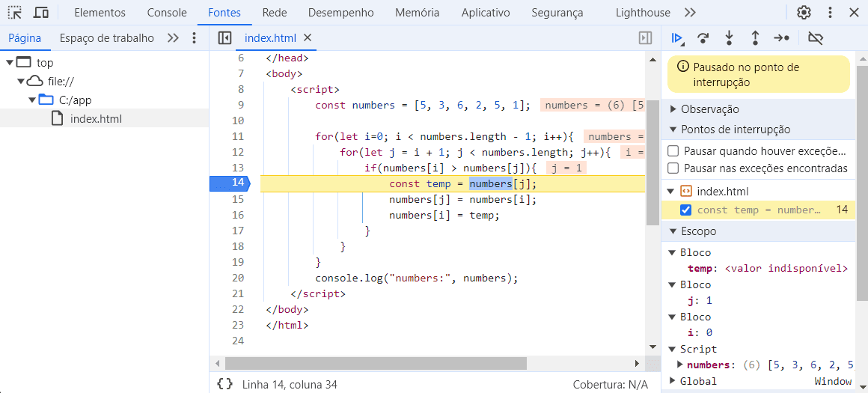Open the Aplicativo tab
The image size is (868, 393).
(486, 13)
